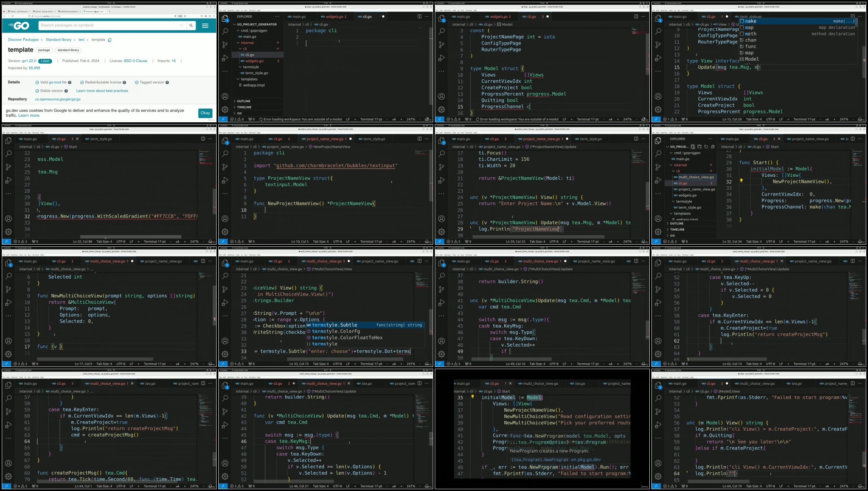The width and height of the screenshot is (868, 491).
Task: Click Activities above the Firefox window
Action: coord(7,3)
